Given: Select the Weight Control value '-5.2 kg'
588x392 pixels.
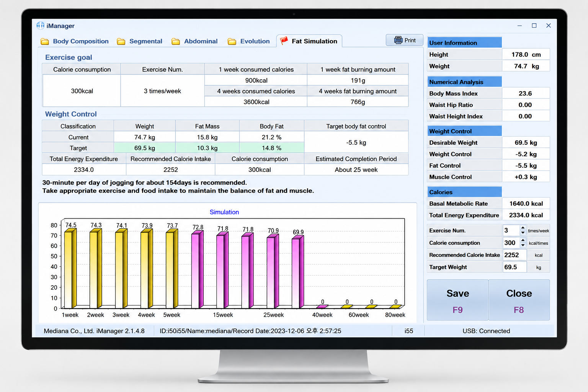Looking at the screenshot, I should pos(526,154).
